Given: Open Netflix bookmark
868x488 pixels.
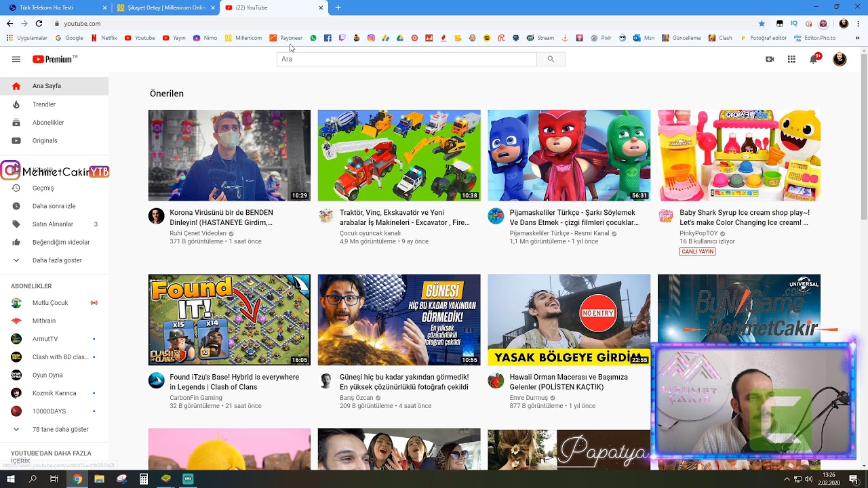Looking at the screenshot, I should pyautogui.click(x=104, y=38).
